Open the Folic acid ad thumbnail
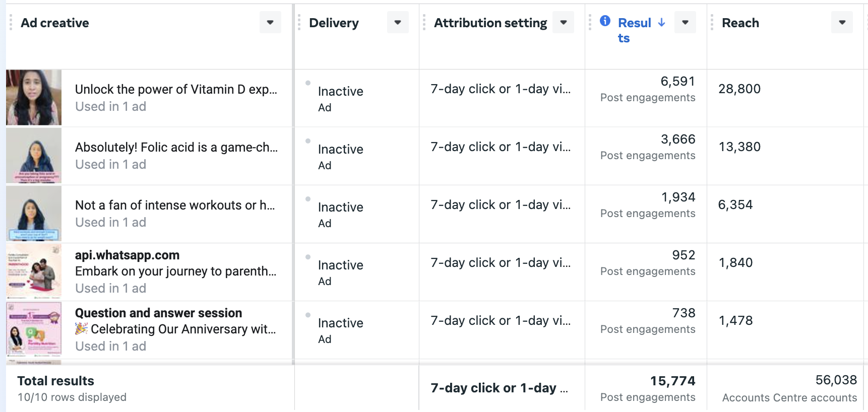 34,156
